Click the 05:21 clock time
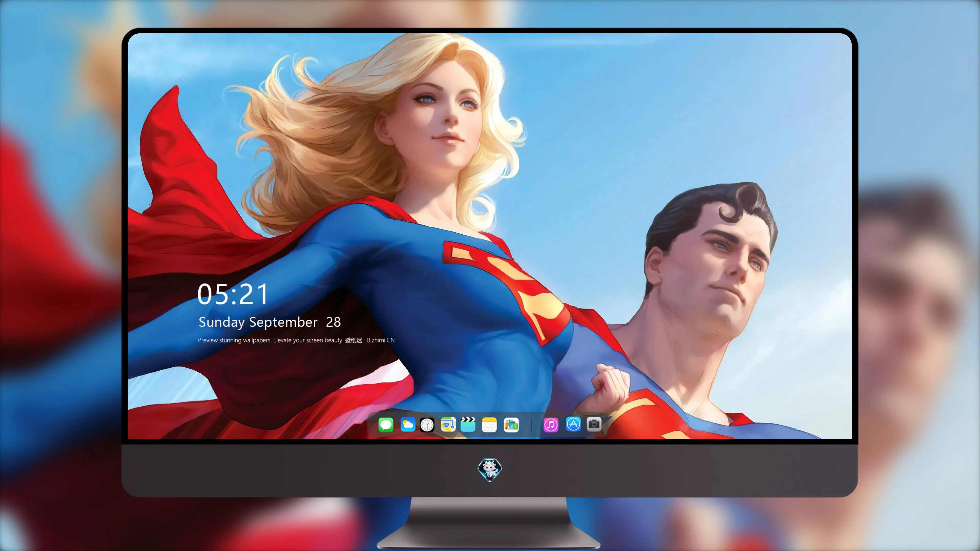Viewport: 980px width, 551px height. pos(233,294)
